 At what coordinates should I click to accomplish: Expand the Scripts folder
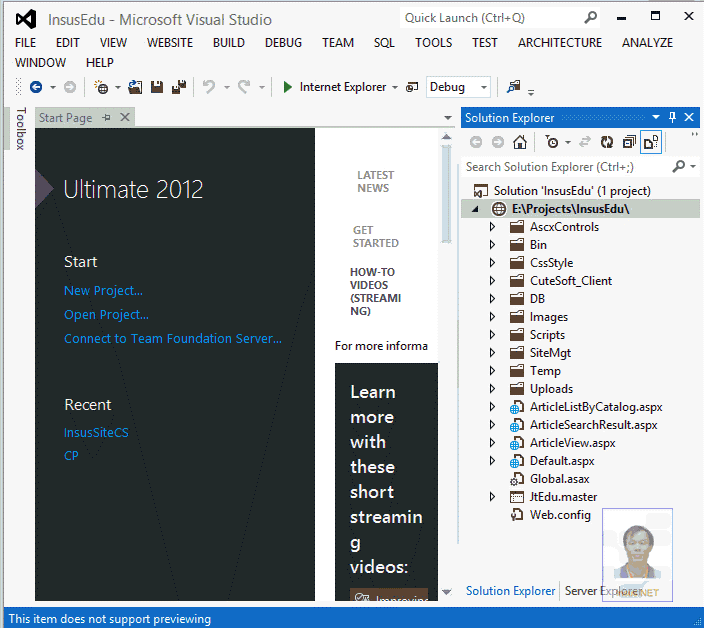492,335
